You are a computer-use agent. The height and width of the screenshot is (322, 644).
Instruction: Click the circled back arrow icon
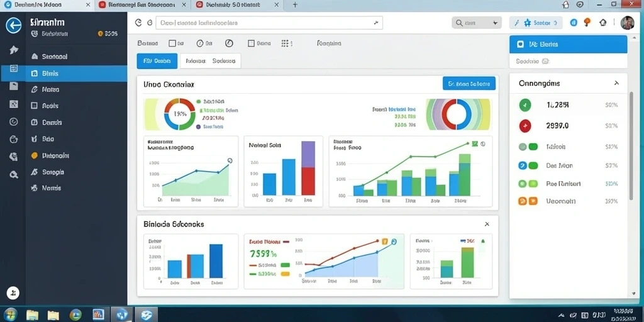point(14,26)
